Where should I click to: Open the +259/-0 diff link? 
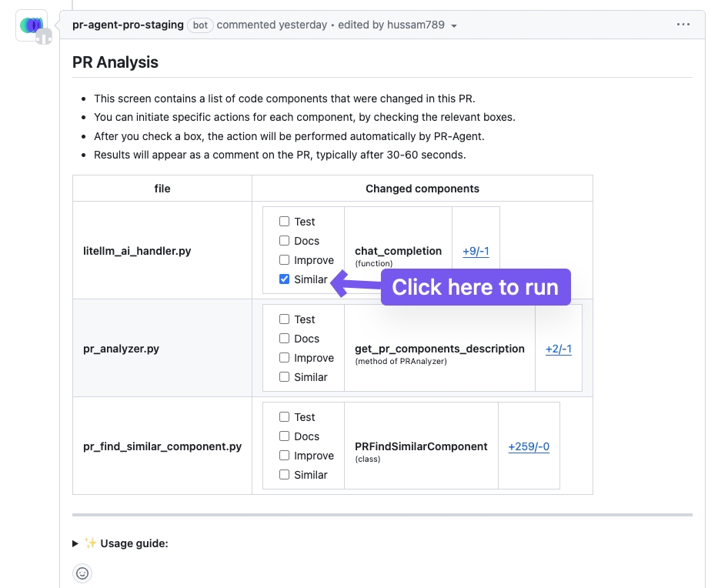pyautogui.click(x=529, y=446)
